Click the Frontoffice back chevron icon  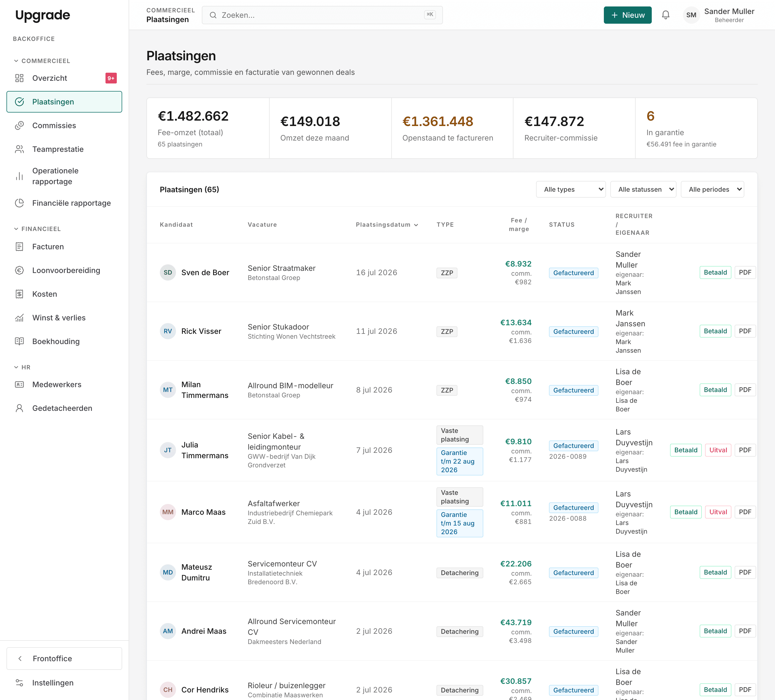pyautogui.click(x=20, y=659)
